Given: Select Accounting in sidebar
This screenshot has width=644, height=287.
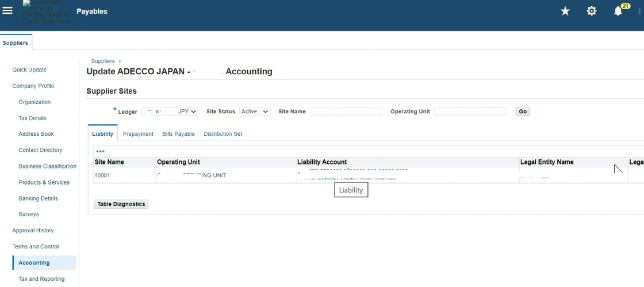Looking at the screenshot, I should 44,263.
